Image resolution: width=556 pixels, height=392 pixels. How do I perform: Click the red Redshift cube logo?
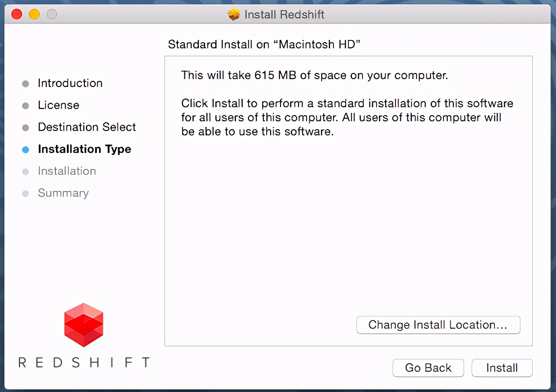click(84, 325)
